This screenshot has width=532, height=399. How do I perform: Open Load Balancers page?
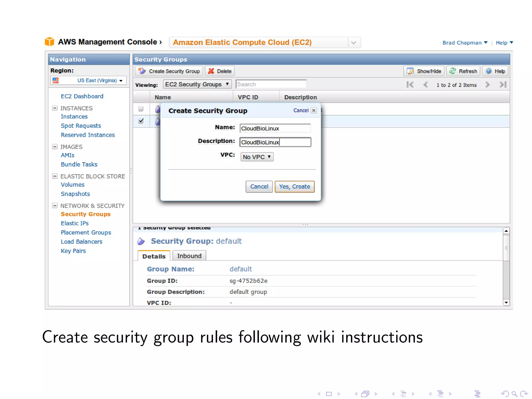82,242
